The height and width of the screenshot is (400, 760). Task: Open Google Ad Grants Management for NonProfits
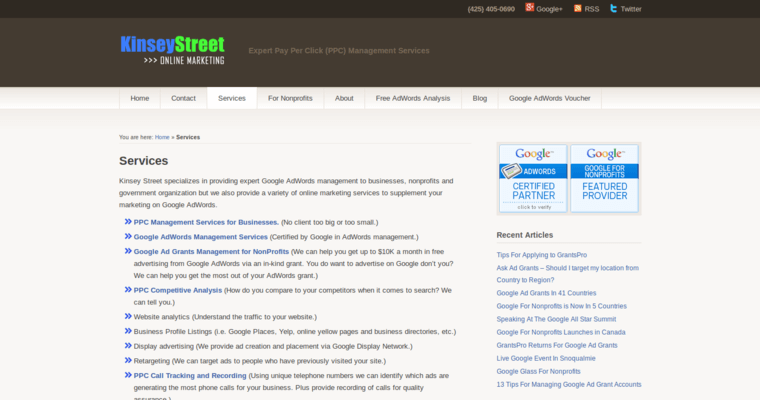(x=211, y=252)
